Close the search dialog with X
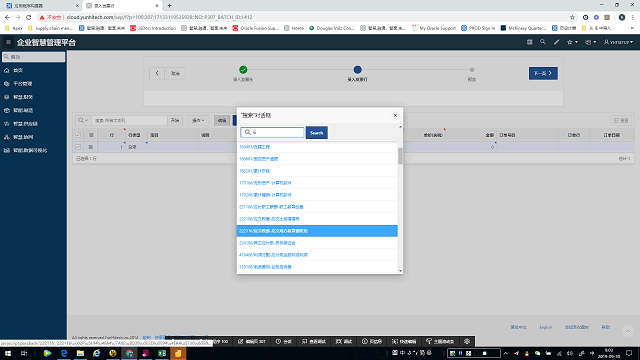 (395, 116)
